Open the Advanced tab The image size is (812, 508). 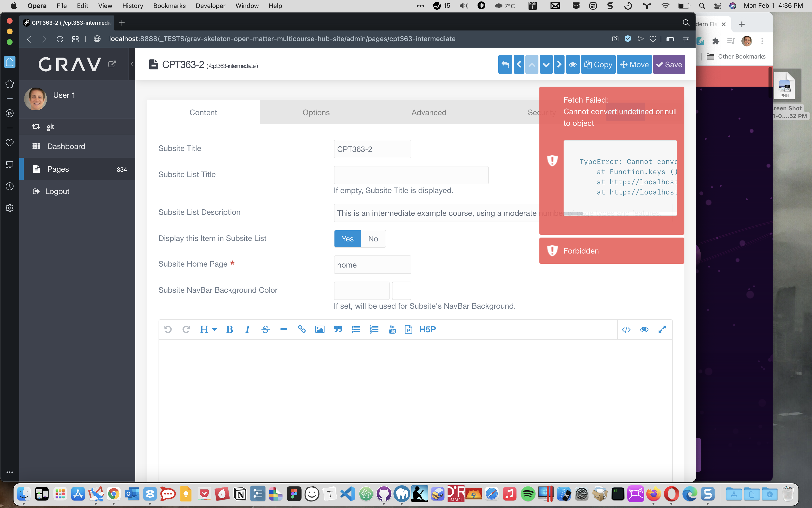[429, 112]
